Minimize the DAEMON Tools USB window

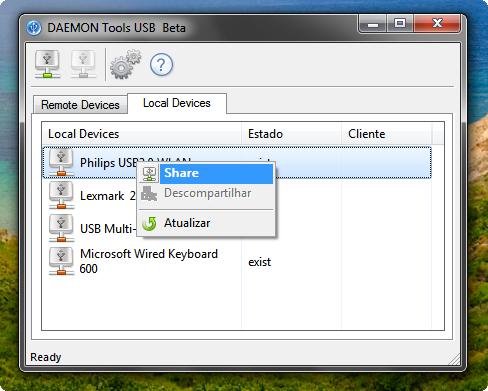pos(373,24)
